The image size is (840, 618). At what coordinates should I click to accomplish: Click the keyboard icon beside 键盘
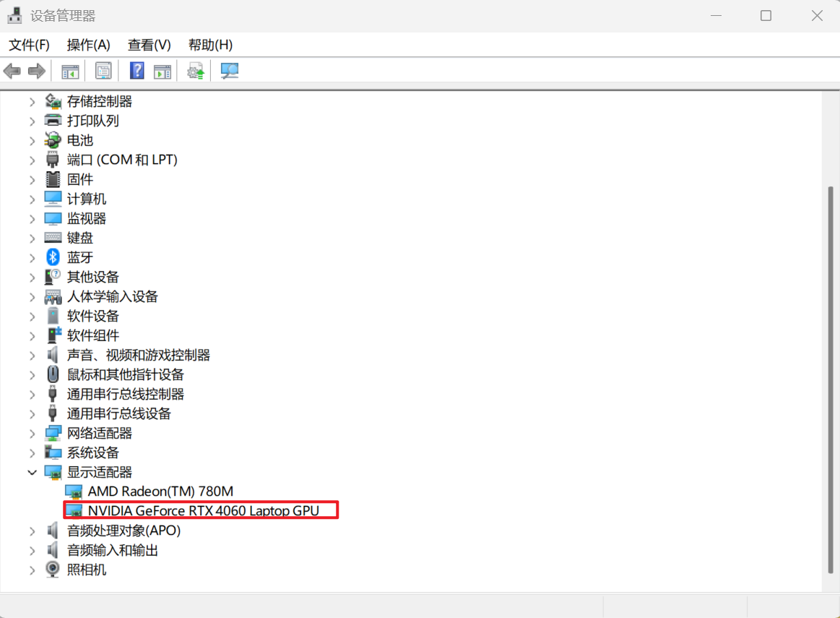click(x=53, y=238)
